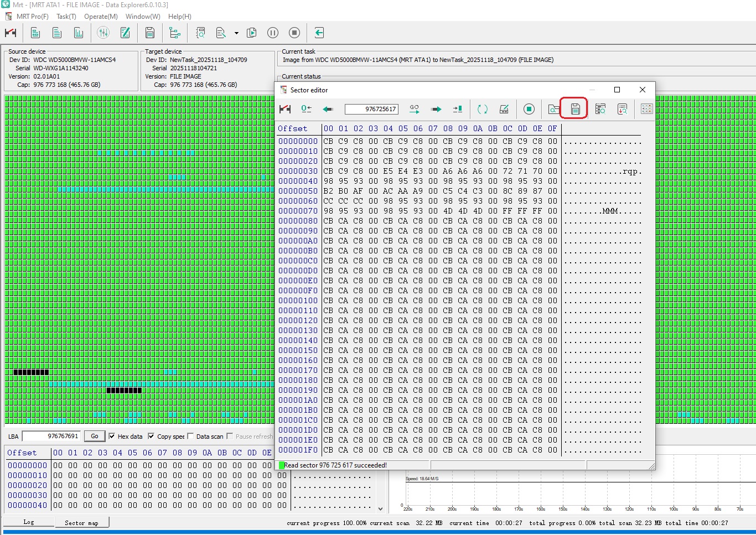Enable the Data scan checkbox

tap(190, 436)
